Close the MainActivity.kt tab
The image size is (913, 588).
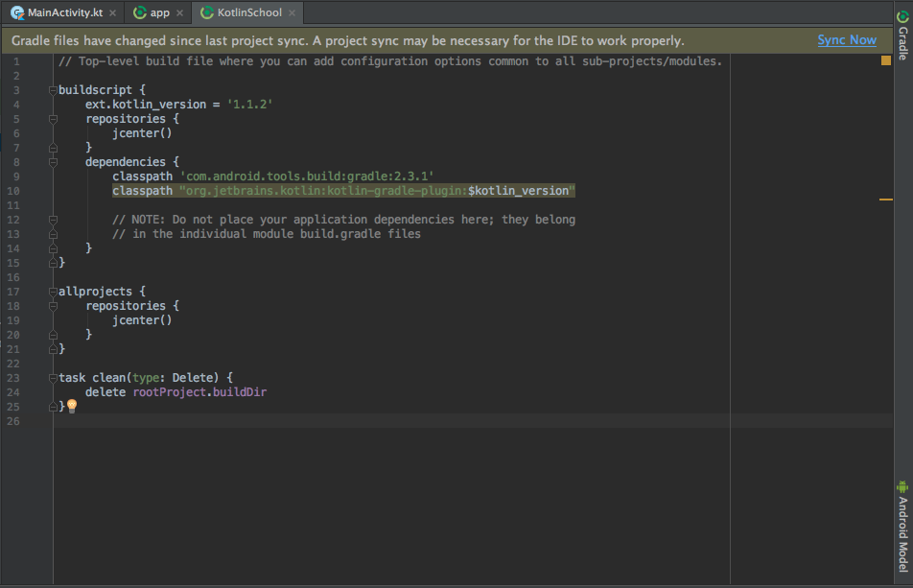(x=112, y=12)
